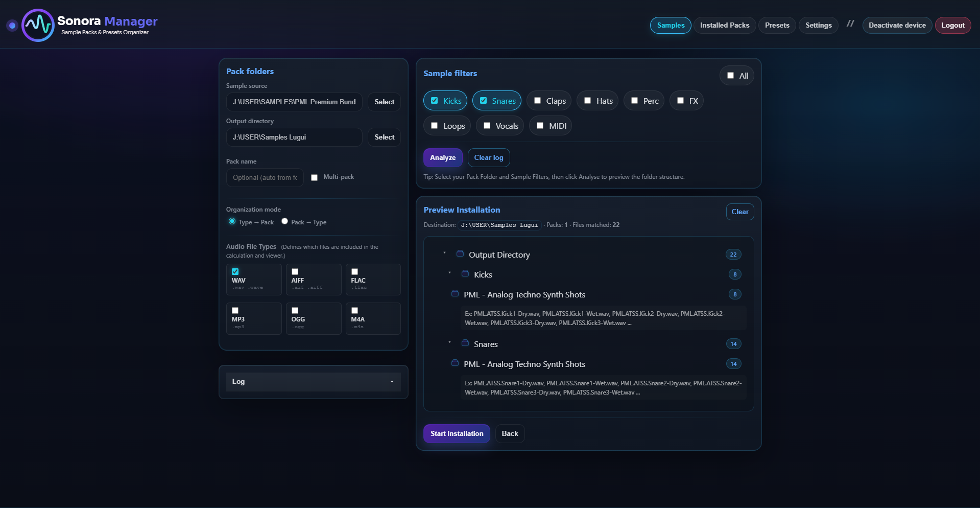Click the destination path J:\USER\Samples Lugui

click(x=499, y=225)
